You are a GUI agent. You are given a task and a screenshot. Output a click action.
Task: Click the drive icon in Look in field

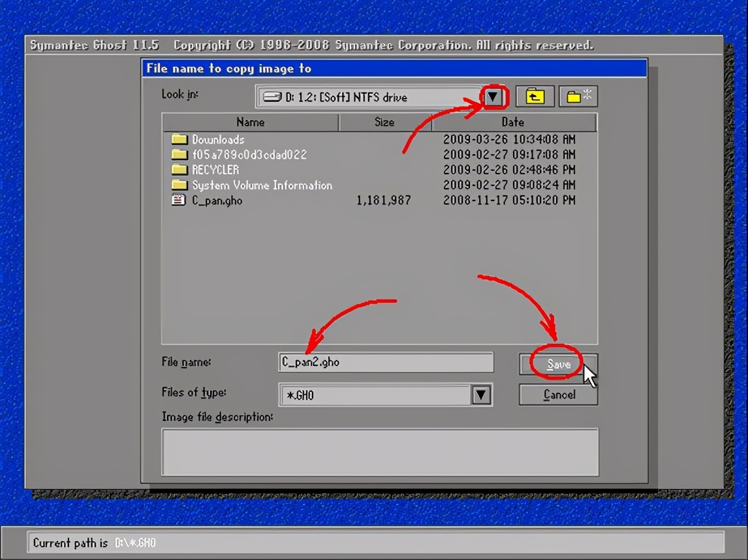pyautogui.click(x=272, y=97)
